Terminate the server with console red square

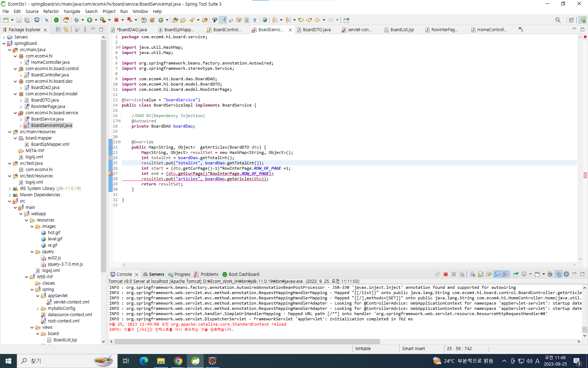click(x=446, y=274)
